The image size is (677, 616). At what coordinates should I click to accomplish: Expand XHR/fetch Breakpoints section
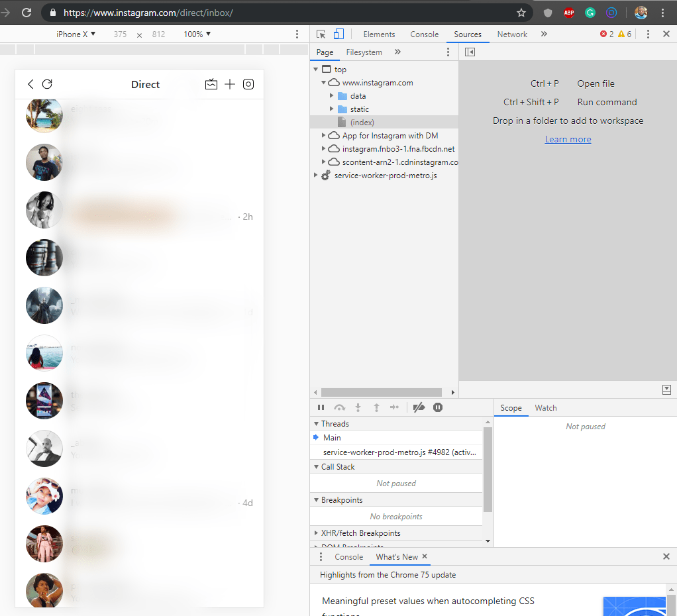[x=316, y=533]
